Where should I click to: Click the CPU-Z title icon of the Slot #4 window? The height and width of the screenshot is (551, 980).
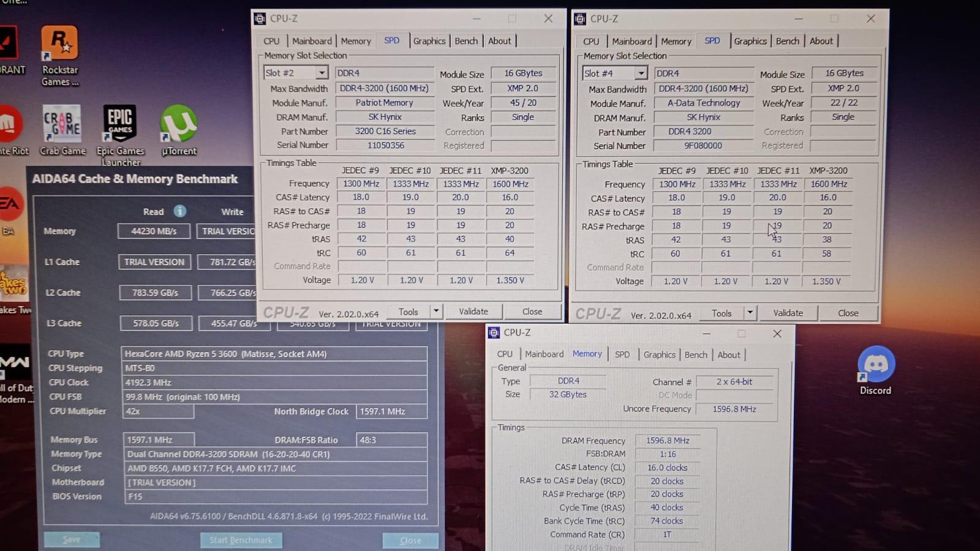[579, 19]
